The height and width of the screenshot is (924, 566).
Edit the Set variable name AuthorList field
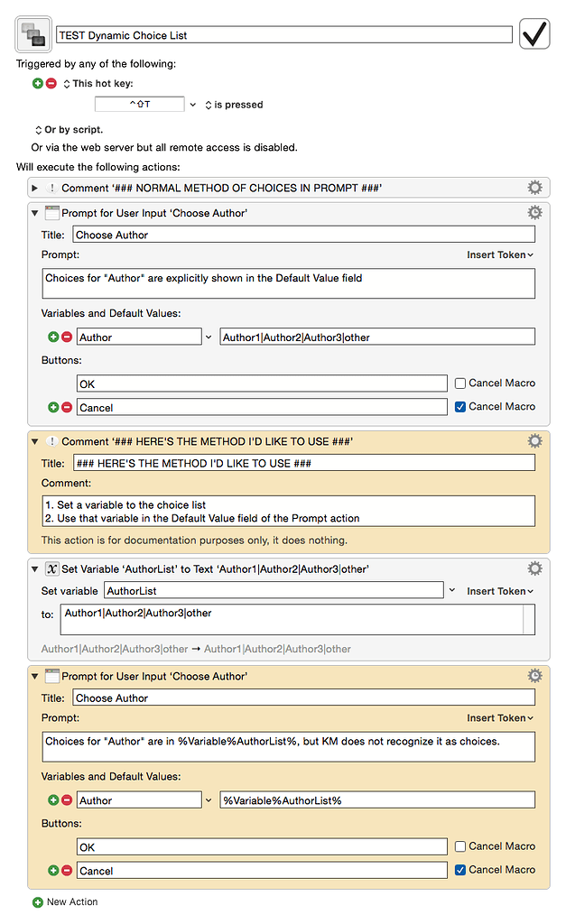(x=274, y=590)
